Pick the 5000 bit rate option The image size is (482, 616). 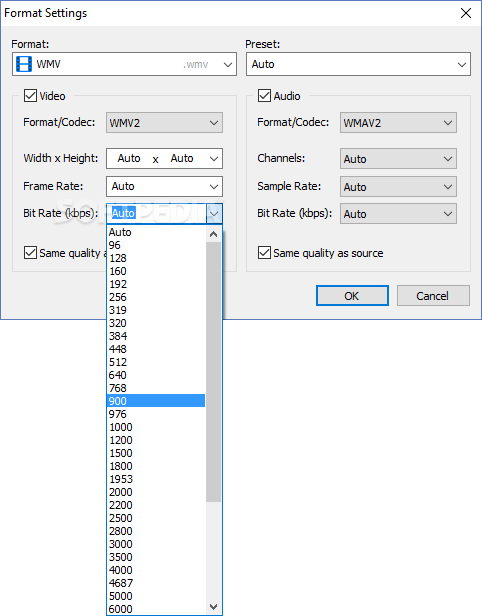[156, 596]
